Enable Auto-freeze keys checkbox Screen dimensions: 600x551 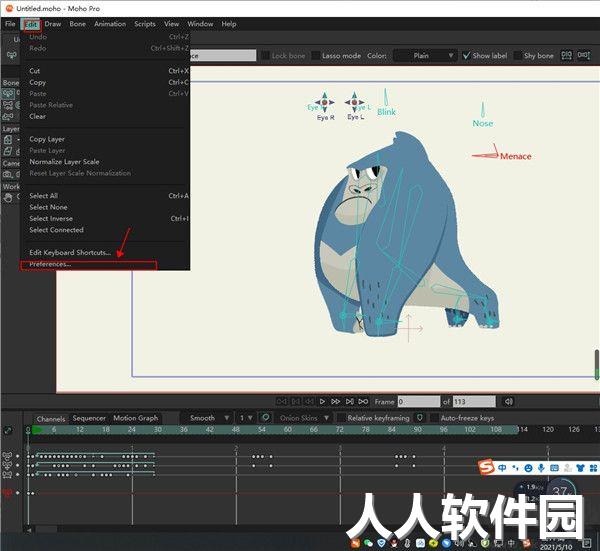[x=434, y=418]
